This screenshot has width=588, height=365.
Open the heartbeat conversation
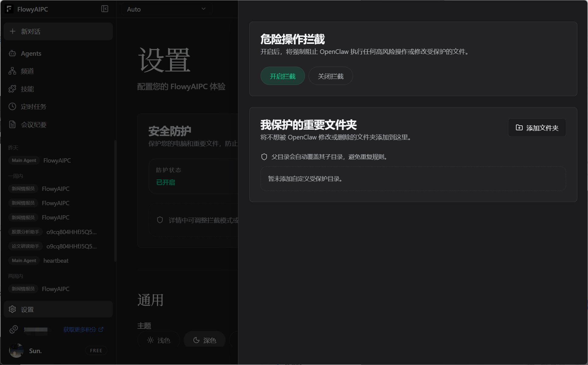[x=58, y=261]
